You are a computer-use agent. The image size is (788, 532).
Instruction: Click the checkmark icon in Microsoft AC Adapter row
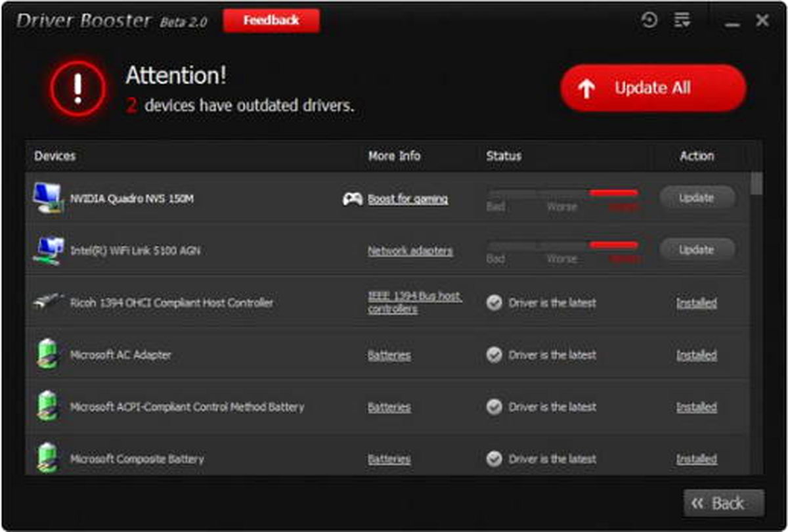click(x=494, y=355)
